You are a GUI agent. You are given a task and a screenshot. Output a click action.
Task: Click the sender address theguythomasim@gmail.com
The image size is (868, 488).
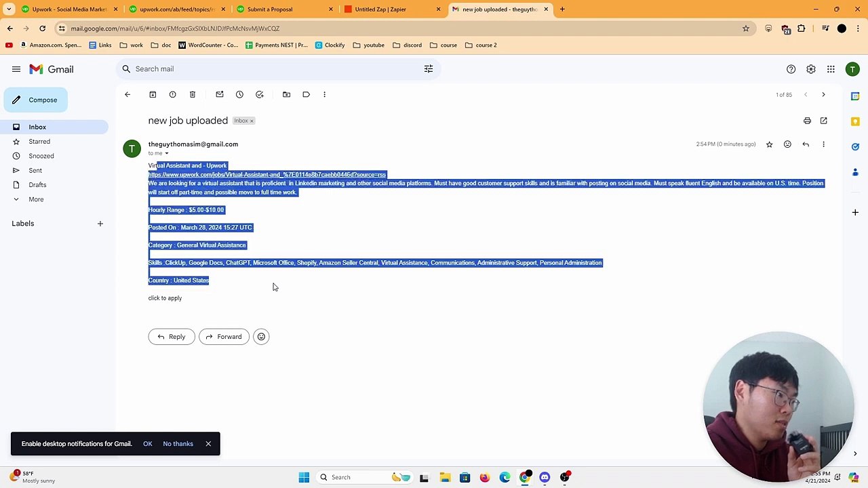coord(193,144)
